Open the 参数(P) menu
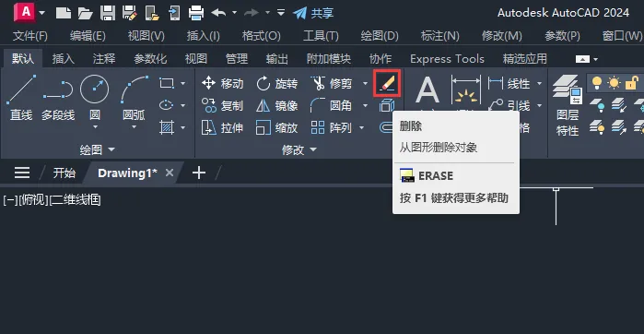 click(x=562, y=36)
